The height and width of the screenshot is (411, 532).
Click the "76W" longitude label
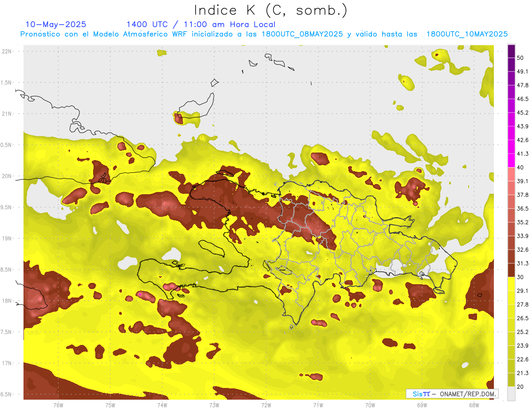pos(58,405)
